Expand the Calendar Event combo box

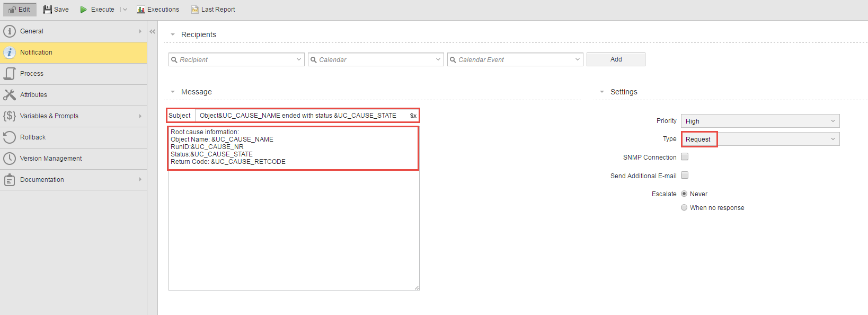(577, 60)
